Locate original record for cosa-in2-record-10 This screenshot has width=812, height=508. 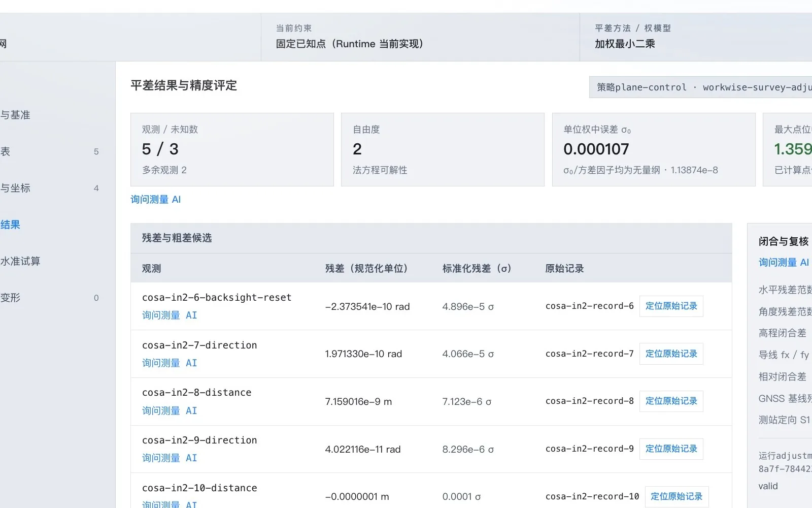676,496
